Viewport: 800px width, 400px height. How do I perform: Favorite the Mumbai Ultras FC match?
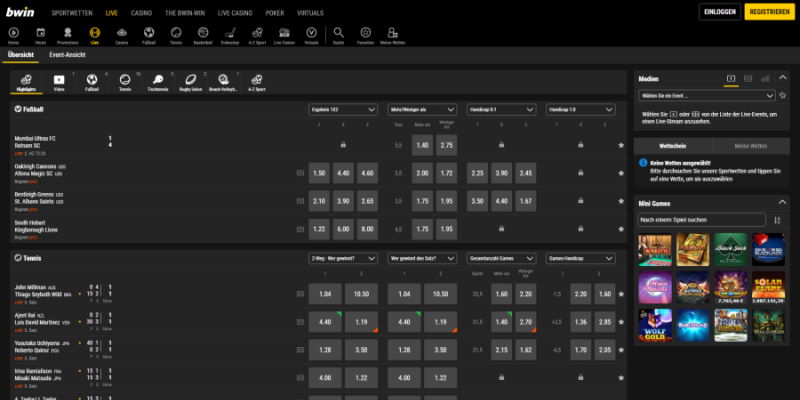tap(621, 145)
